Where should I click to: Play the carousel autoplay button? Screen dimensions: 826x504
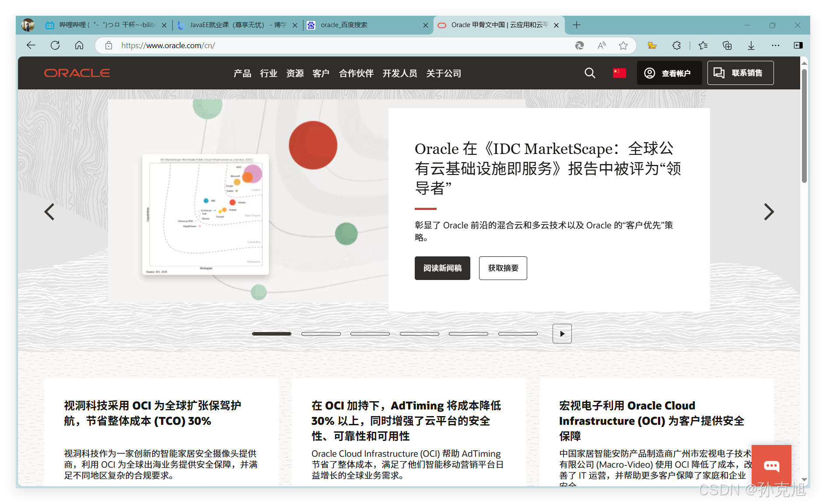(562, 334)
